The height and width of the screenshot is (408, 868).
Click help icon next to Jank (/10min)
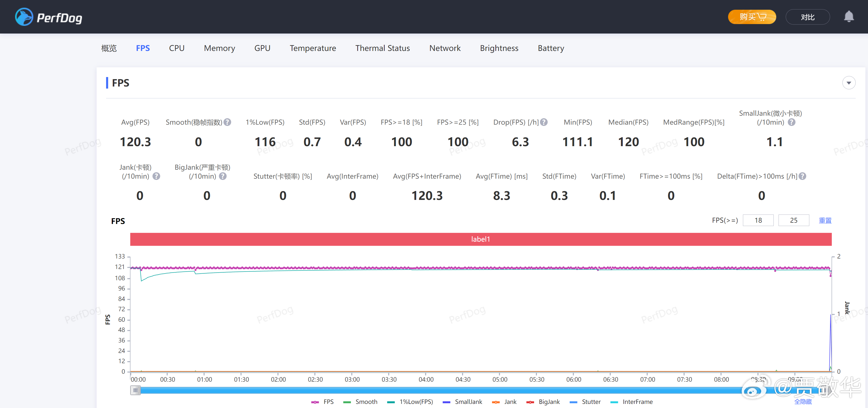pyautogui.click(x=156, y=176)
